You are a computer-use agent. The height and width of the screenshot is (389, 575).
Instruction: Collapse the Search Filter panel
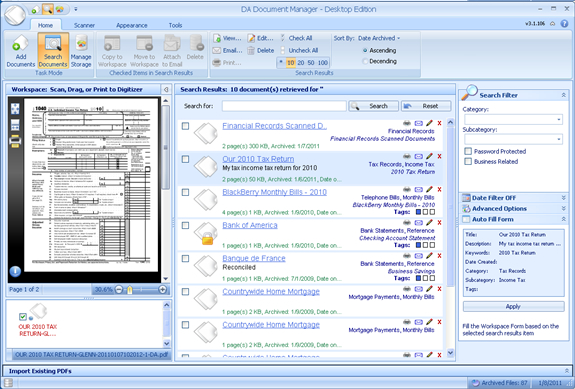[x=563, y=95]
